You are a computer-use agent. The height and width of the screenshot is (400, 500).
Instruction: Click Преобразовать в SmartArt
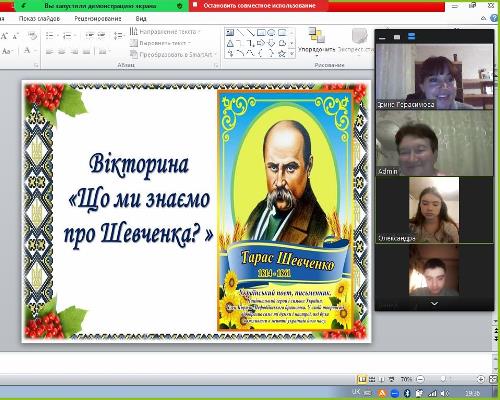pyautogui.click(x=173, y=54)
